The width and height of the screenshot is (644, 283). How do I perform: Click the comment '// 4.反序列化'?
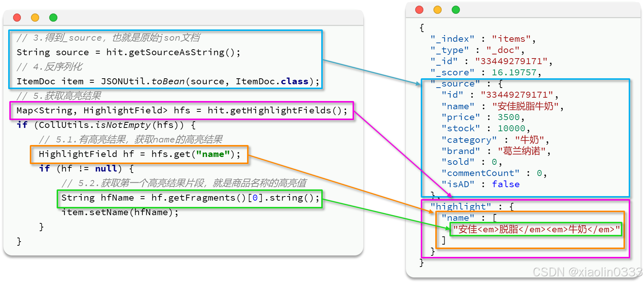[50, 67]
